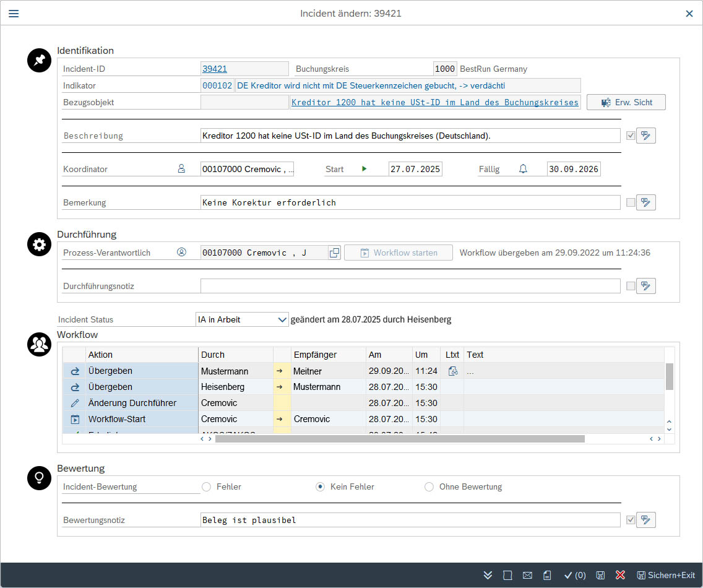This screenshot has width=703, height=588.
Task: Toggle the Beschreibung checkbox
Action: pyautogui.click(x=631, y=136)
